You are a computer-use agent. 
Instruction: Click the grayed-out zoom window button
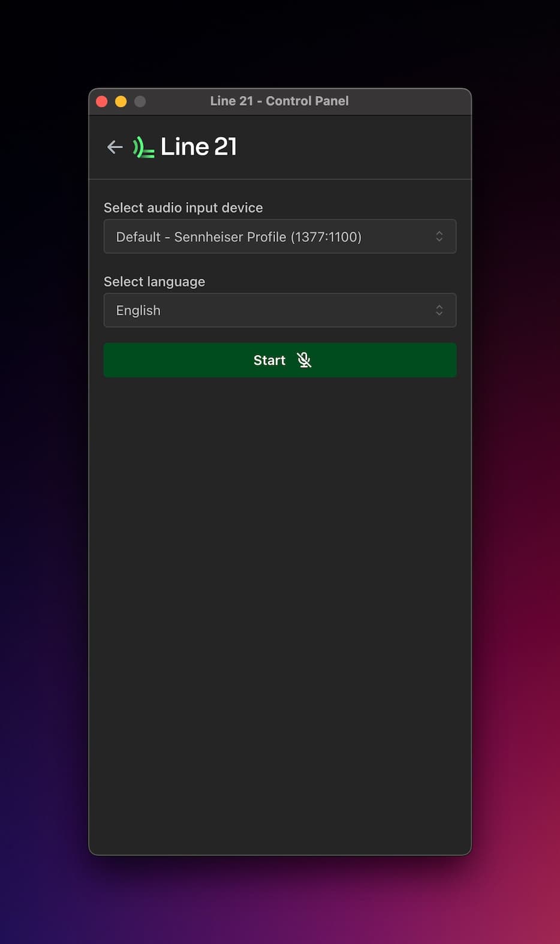140,101
